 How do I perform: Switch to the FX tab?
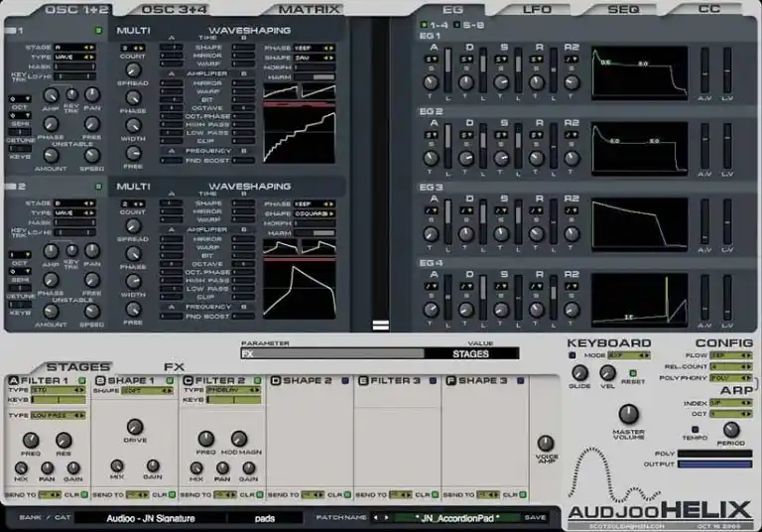[x=174, y=366]
